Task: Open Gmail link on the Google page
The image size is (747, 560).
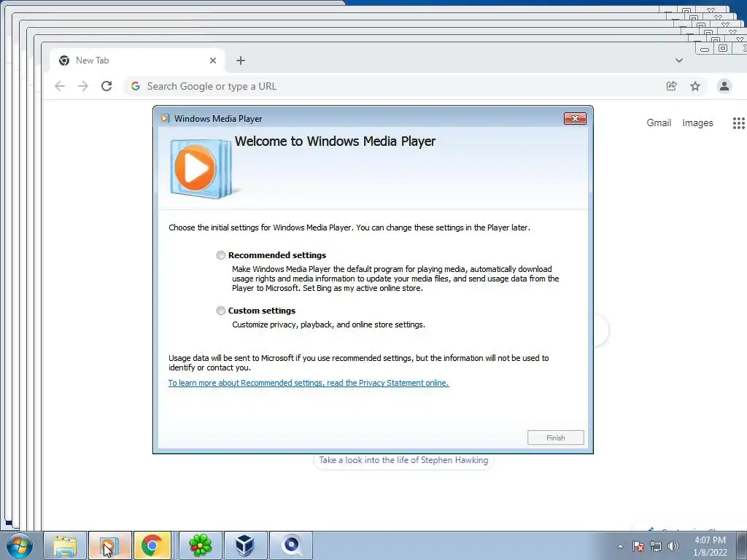Action: pyautogui.click(x=659, y=122)
